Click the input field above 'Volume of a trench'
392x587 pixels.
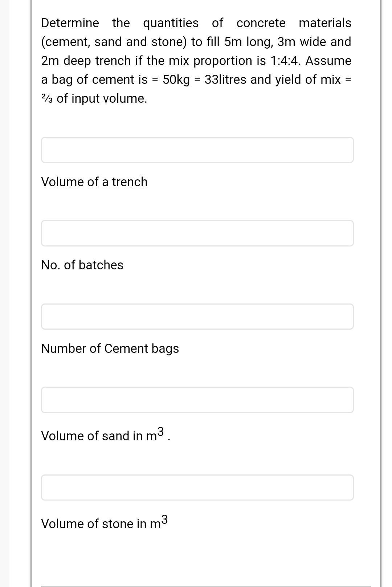pos(197,150)
